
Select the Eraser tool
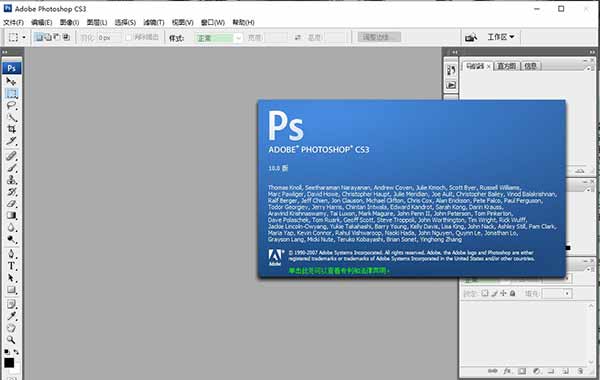pos(11,204)
